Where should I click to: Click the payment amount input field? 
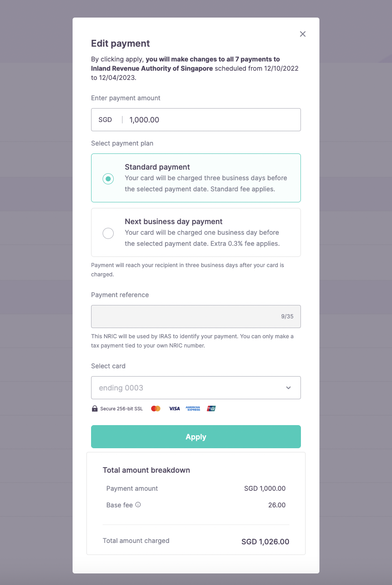coord(213,120)
